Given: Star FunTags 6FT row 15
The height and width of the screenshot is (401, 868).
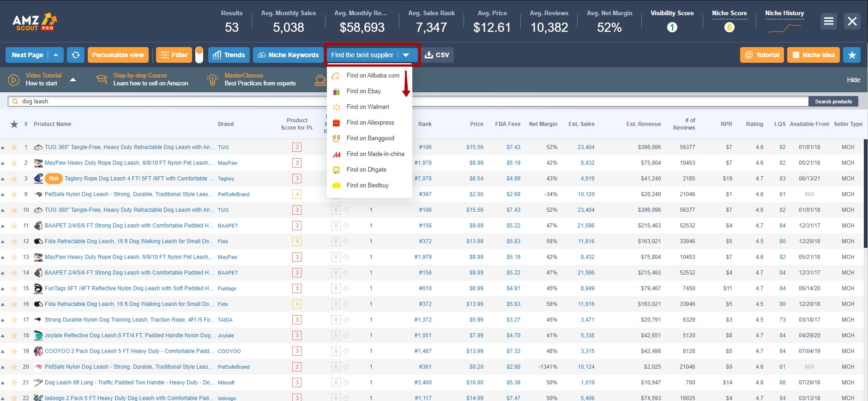Looking at the screenshot, I should coord(14,288).
